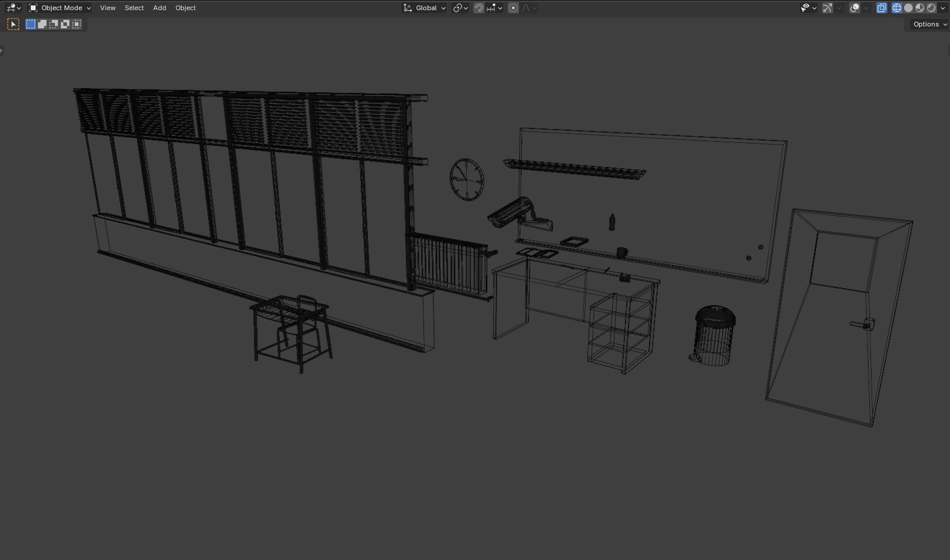950x560 pixels.
Task: Select the wall clock object
Action: coord(467,180)
